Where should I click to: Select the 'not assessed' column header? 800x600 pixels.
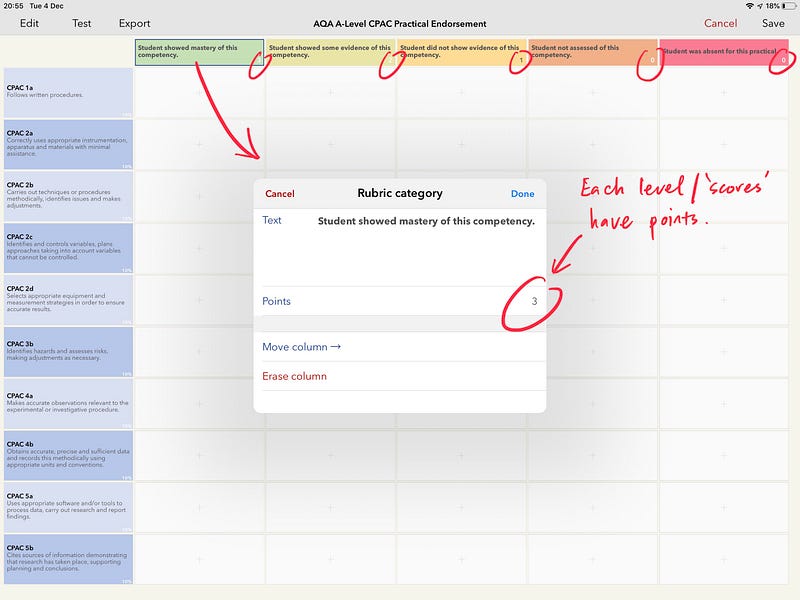point(593,52)
